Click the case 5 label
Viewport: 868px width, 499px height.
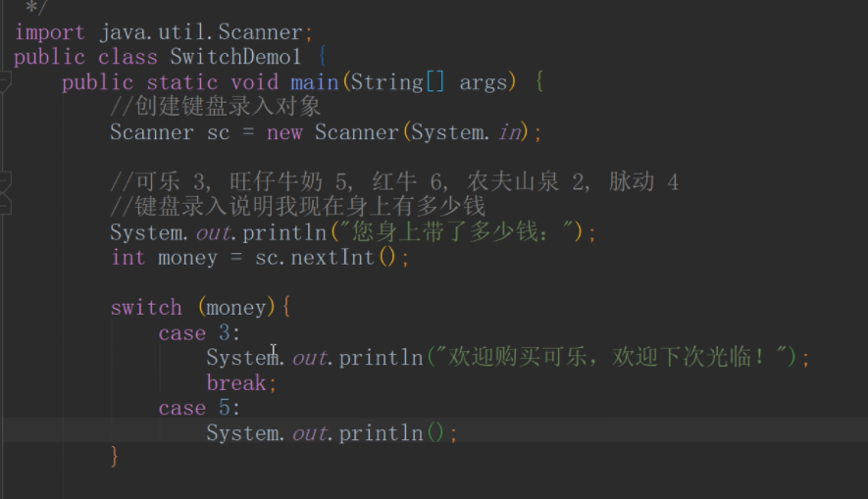pyautogui.click(x=194, y=408)
